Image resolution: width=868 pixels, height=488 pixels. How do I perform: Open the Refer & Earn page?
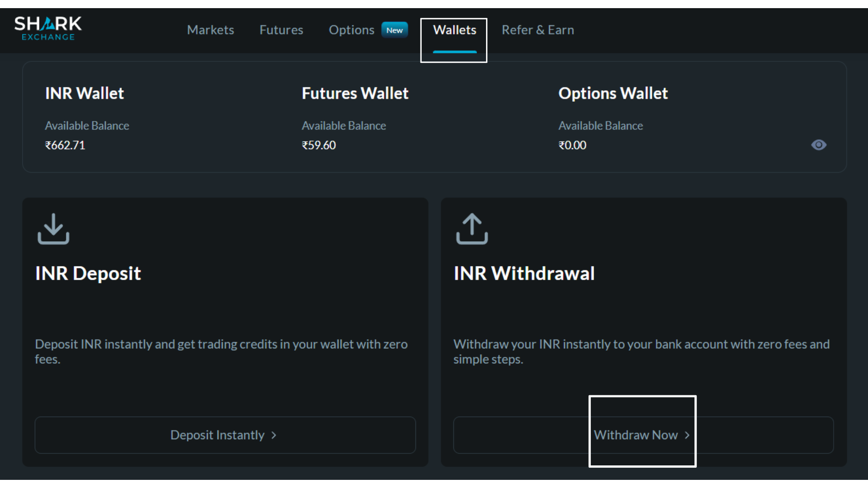(538, 30)
